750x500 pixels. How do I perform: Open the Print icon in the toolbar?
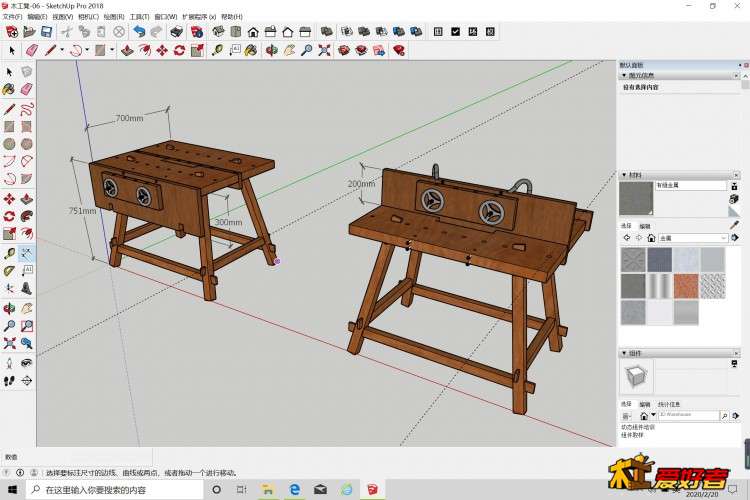pos(176,32)
